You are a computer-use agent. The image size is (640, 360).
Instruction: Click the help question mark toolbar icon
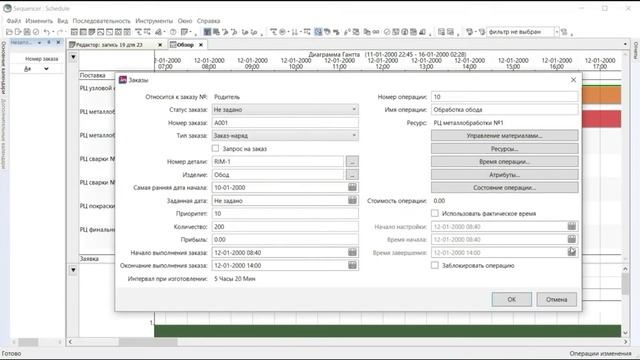point(173,32)
